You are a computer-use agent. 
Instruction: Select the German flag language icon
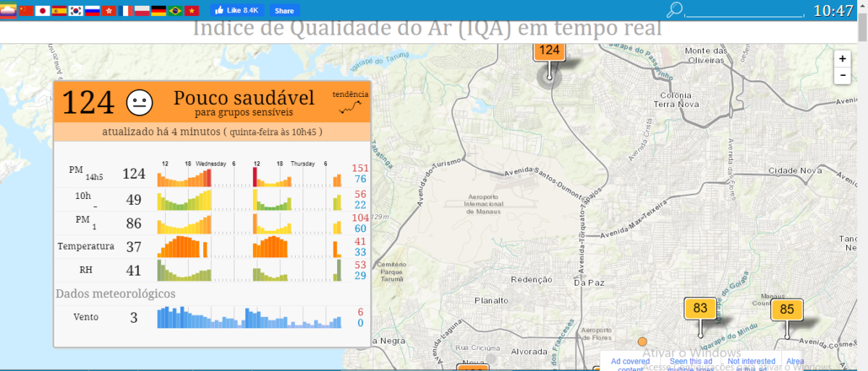pyautogui.click(x=159, y=10)
